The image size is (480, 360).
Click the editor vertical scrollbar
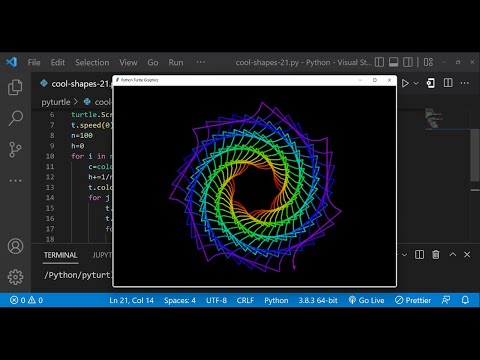pos(475,155)
